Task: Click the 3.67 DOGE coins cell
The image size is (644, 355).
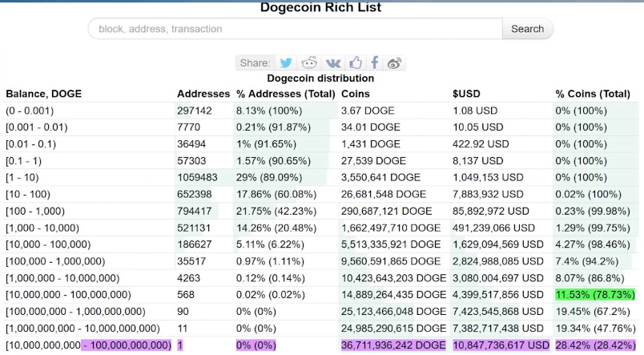Action: 368,111
